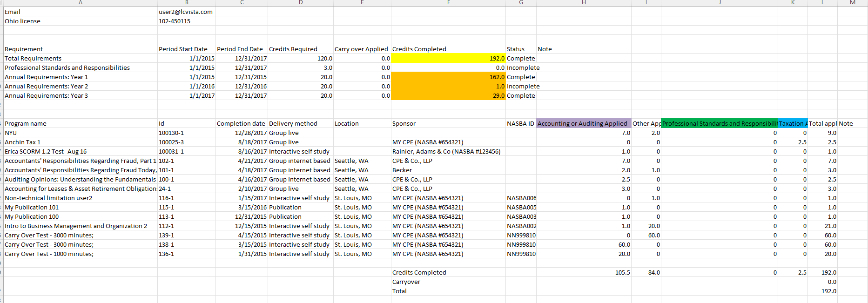Viewport: 868px width, 303px height.
Task: Click the NYU program name cell
Action: click(11, 133)
